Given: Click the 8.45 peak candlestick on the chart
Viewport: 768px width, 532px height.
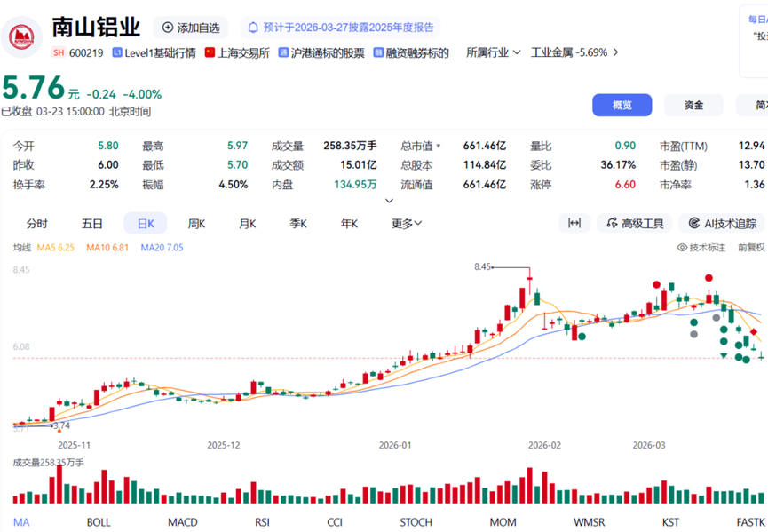Looking at the screenshot, I should (x=529, y=286).
